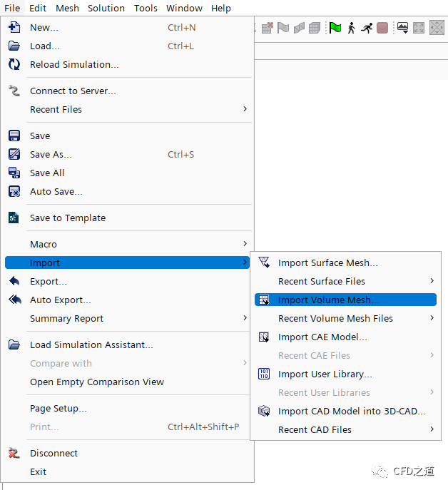Click the Connect to Server icon

pos(14,91)
